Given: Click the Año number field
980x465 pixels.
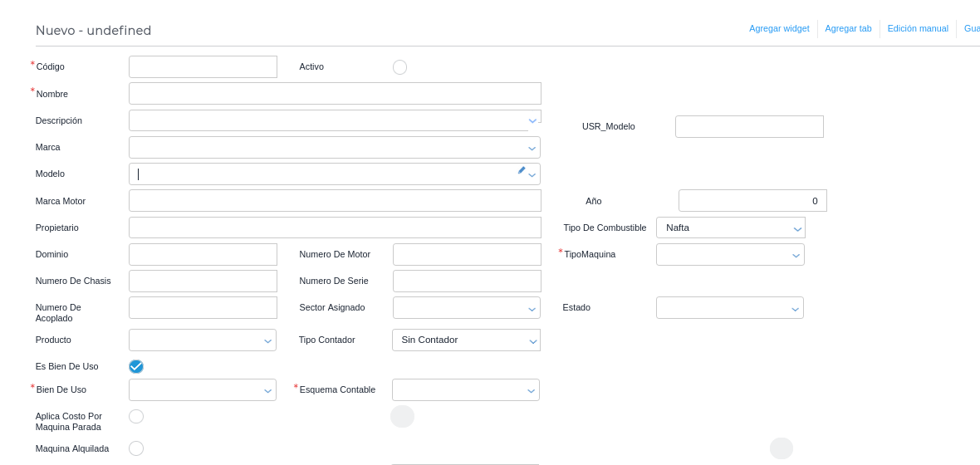Looking at the screenshot, I should (752, 201).
